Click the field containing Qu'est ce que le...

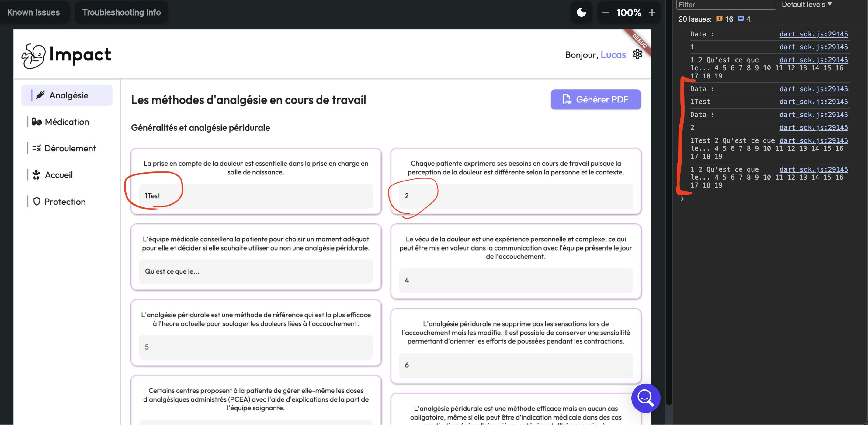pyautogui.click(x=255, y=271)
